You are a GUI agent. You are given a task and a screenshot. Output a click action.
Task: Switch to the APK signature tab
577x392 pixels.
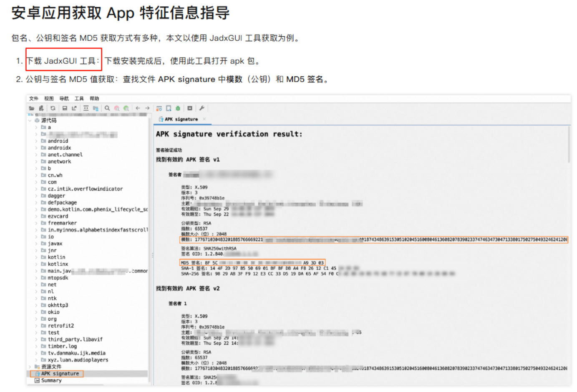pyautogui.click(x=181, y=119)
